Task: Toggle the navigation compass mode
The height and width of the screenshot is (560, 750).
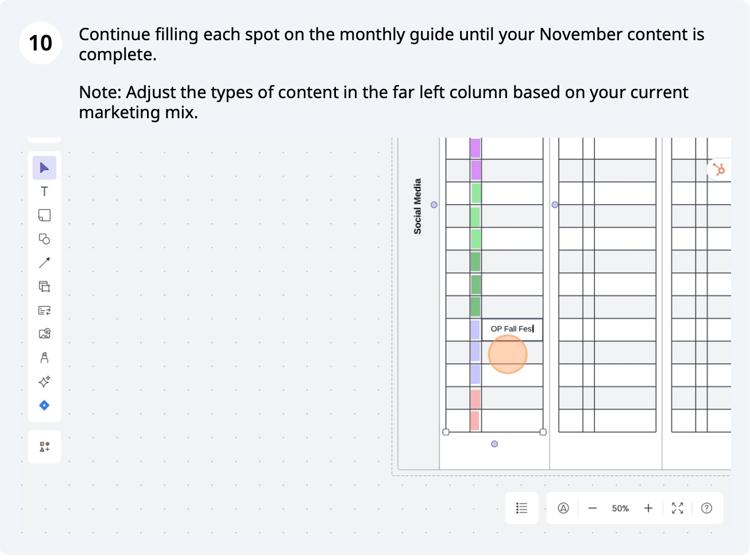Action: (563, 508)
